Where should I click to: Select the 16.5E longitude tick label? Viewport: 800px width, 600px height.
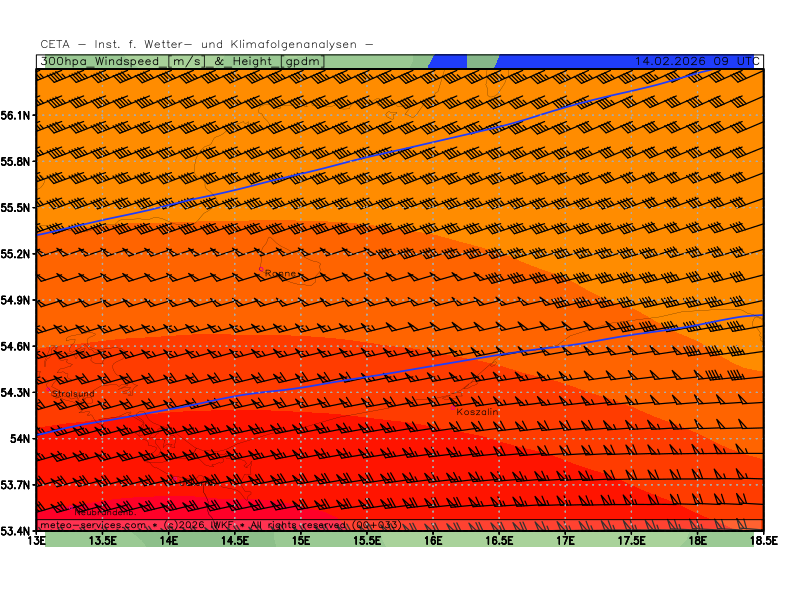click(x=499, y=540)
